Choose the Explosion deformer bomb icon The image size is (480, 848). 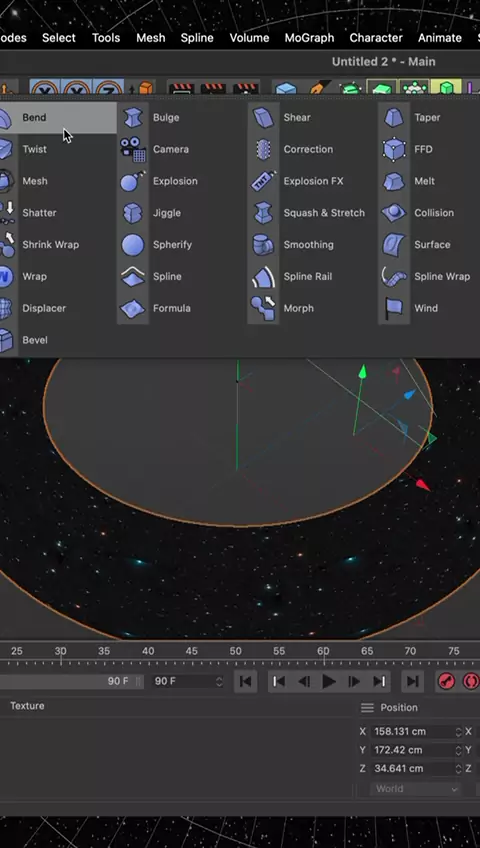pos(133,181)
